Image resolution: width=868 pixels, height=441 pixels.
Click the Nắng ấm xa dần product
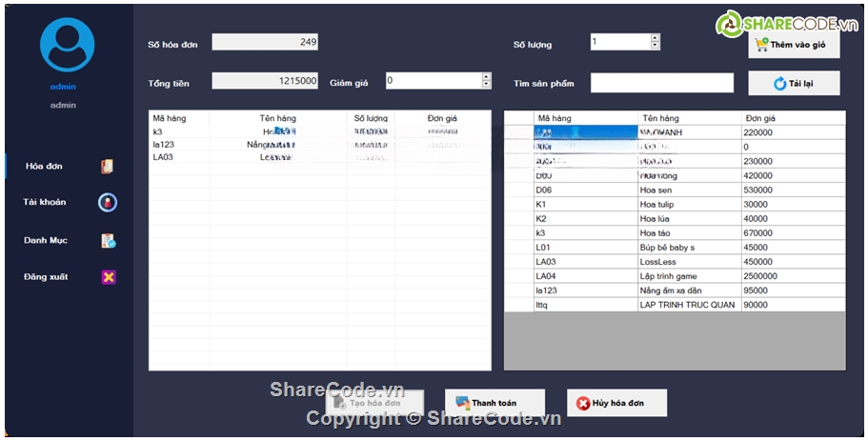689,291
